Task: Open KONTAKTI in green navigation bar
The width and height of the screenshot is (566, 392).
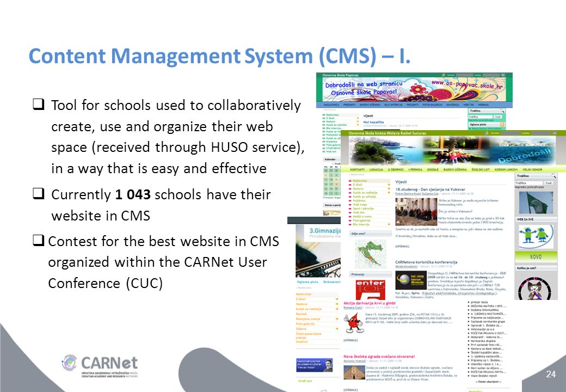Action: point(358,170)
